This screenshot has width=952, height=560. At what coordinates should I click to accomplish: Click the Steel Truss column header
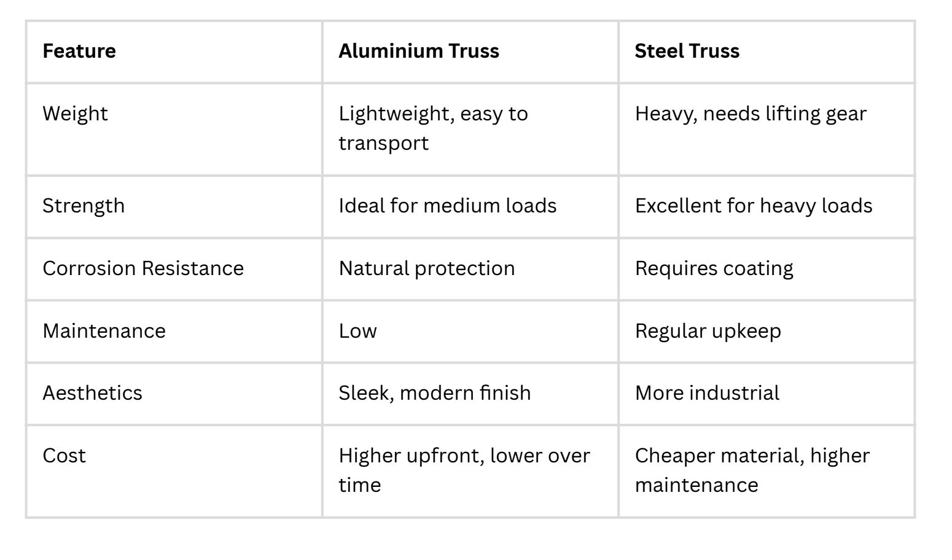pos(687,51)
